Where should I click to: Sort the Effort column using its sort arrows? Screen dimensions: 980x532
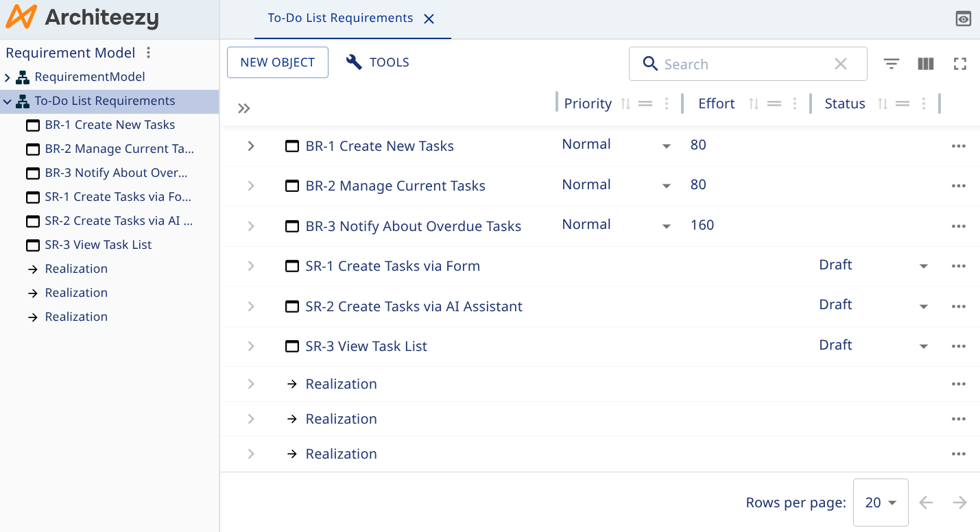click(753, 104)
